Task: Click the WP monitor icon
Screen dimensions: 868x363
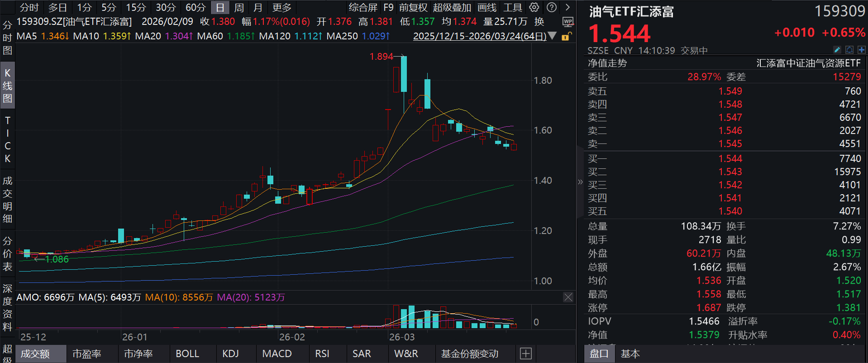Action: tap(568, 22)
